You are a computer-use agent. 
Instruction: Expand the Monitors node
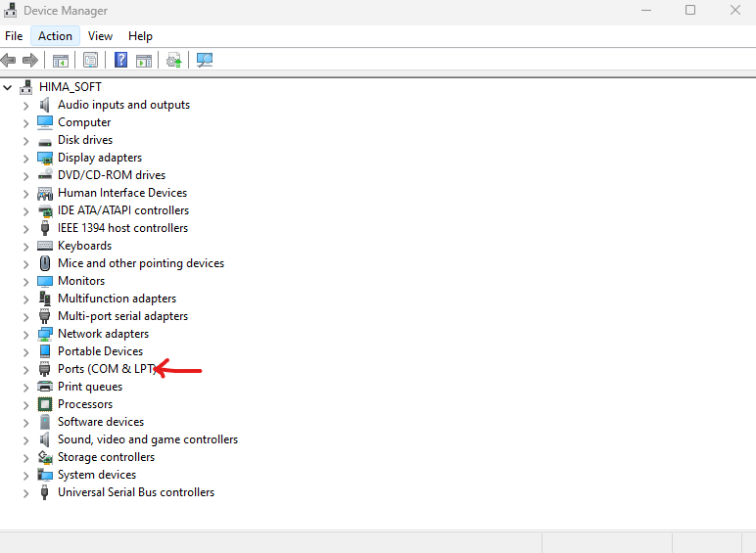coord(25,282)
